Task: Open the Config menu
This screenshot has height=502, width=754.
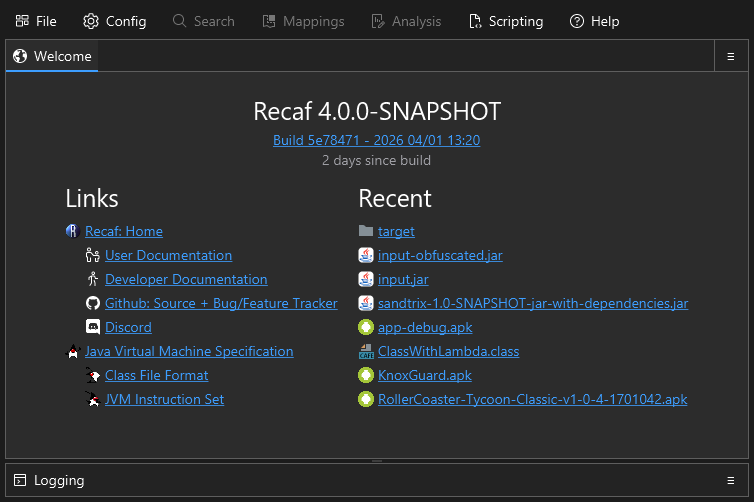Action: click(x=114, y=21)
